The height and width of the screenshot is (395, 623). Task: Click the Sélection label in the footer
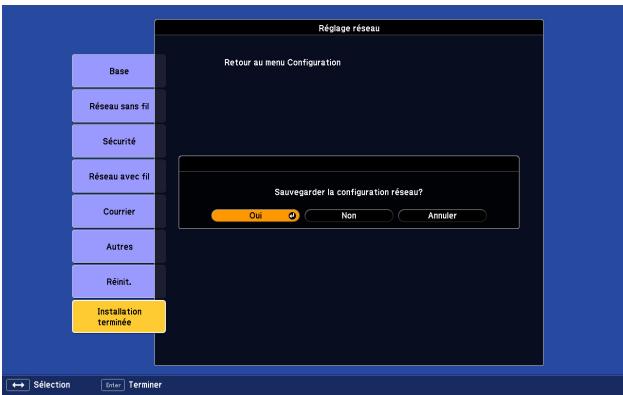(x=52, y=385)
